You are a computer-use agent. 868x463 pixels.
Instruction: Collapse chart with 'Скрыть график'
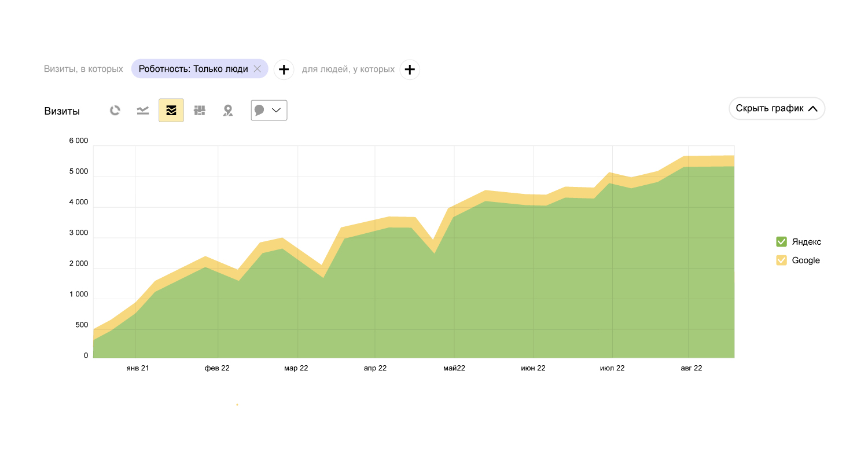point(777,108)
